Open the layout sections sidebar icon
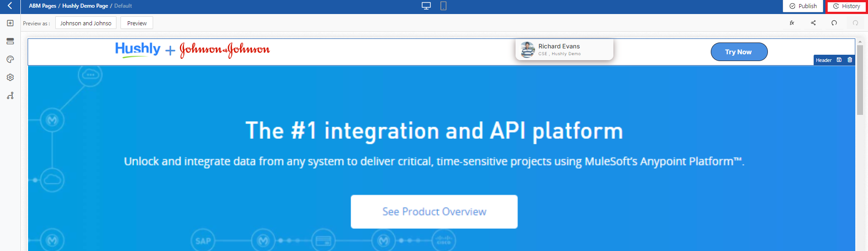 pos(10,41)
